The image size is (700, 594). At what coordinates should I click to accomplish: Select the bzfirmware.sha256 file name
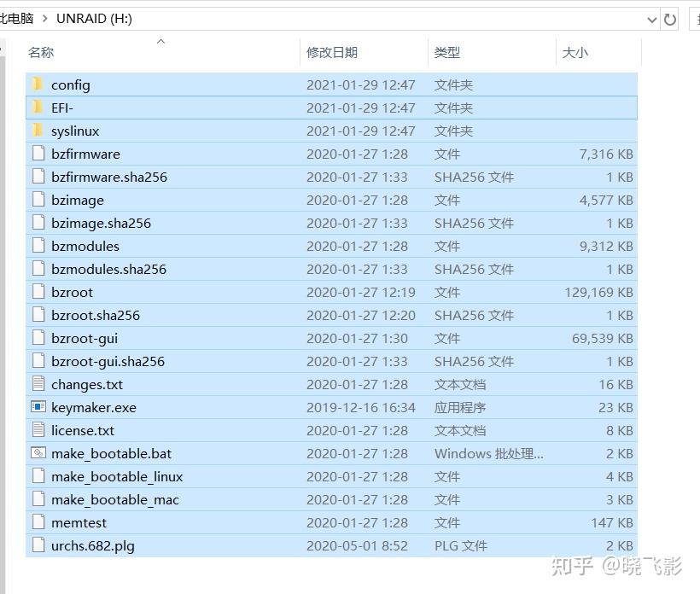[109, 178]
